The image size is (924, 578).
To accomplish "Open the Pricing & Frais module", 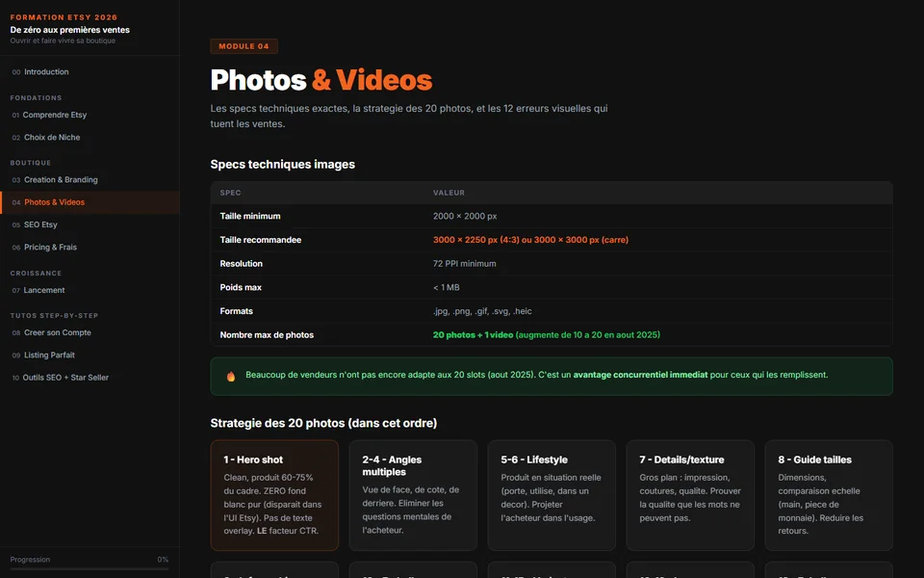I will pyautogui.click(x=90, y=248).
